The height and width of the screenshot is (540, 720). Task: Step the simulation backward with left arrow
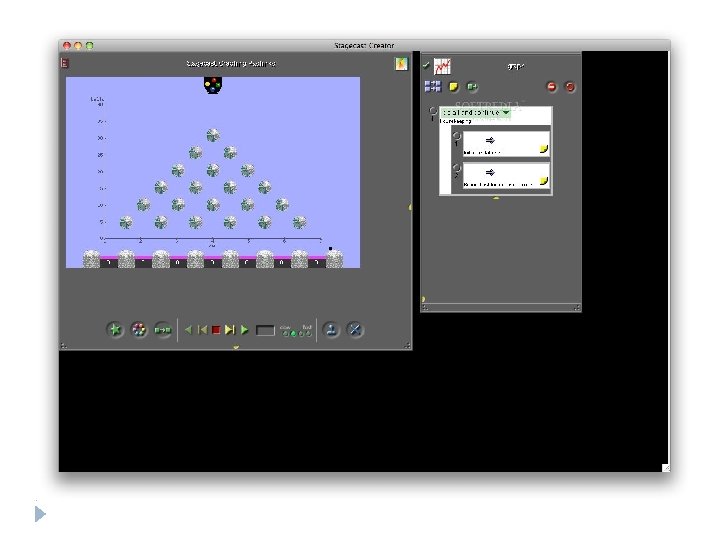point(188,330)
